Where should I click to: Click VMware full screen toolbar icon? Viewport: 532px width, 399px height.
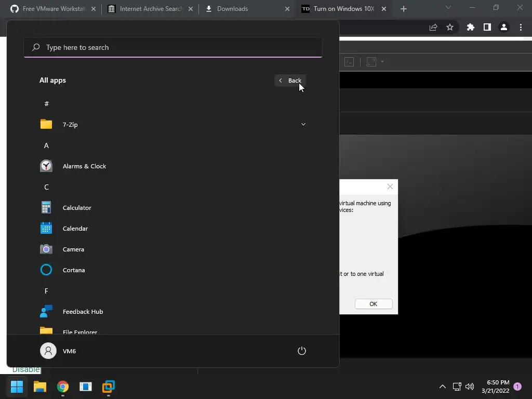tap(371, 62)
